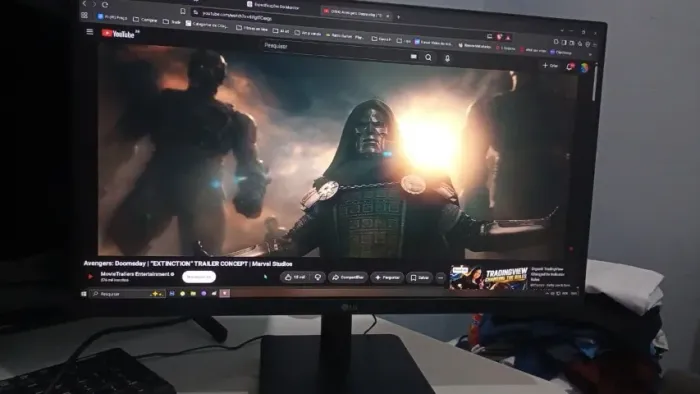Screen dimensions: 700x394
Task: Open the on-screen keyboard icon in search
Action: tap(414, 56)
